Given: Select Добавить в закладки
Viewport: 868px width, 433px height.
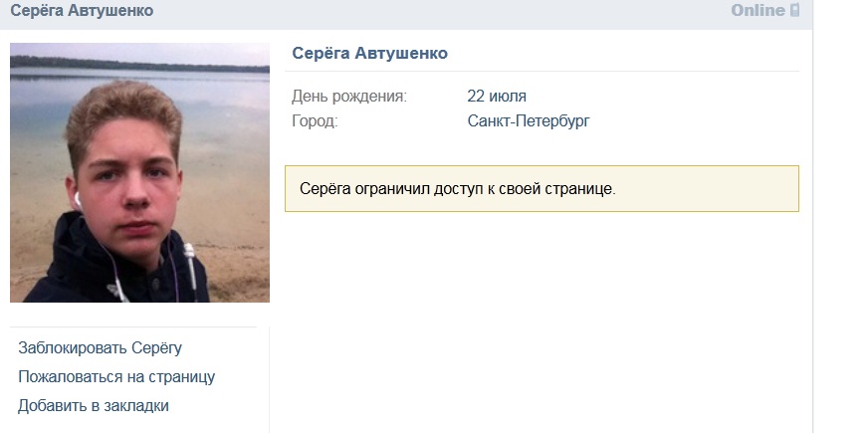Looking at the screenshot, I should (x=94, y=406).
